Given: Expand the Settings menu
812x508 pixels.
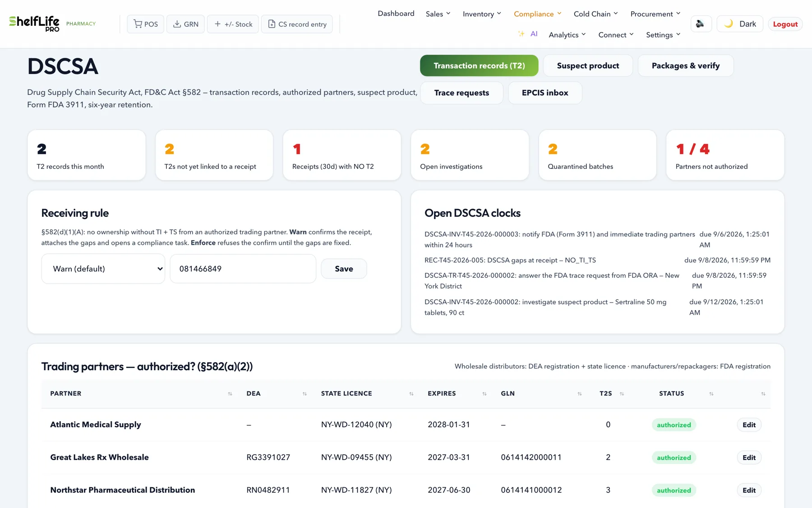Looking at the screenshot, I should tap(663, 35).
